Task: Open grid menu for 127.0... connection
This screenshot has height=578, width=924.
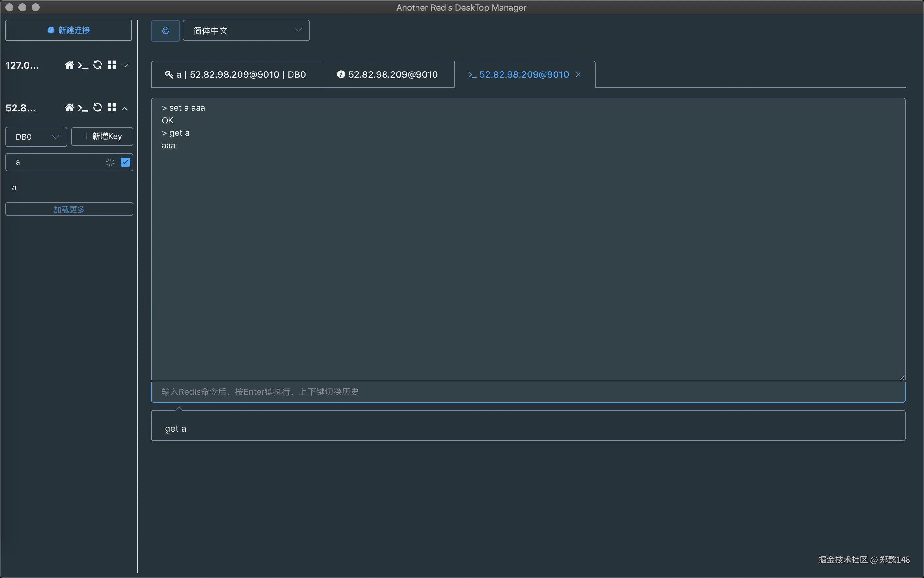Action: tap(112, 65)
